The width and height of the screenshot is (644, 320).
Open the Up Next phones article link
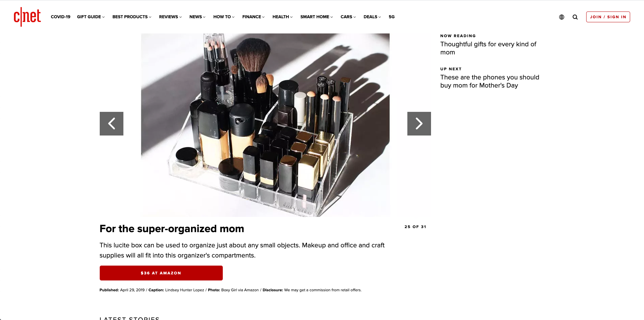coord(490,81)
